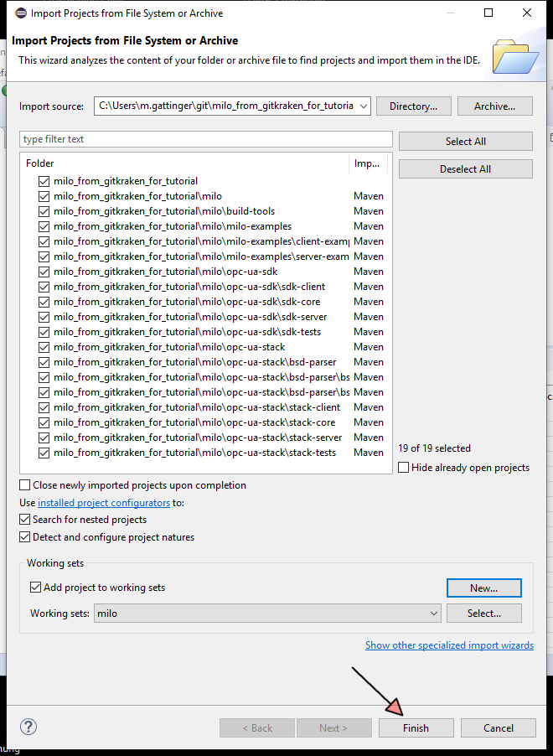
Task: Enable Hide already open projects
Action: pyautogui.click(x=404, y=467)
